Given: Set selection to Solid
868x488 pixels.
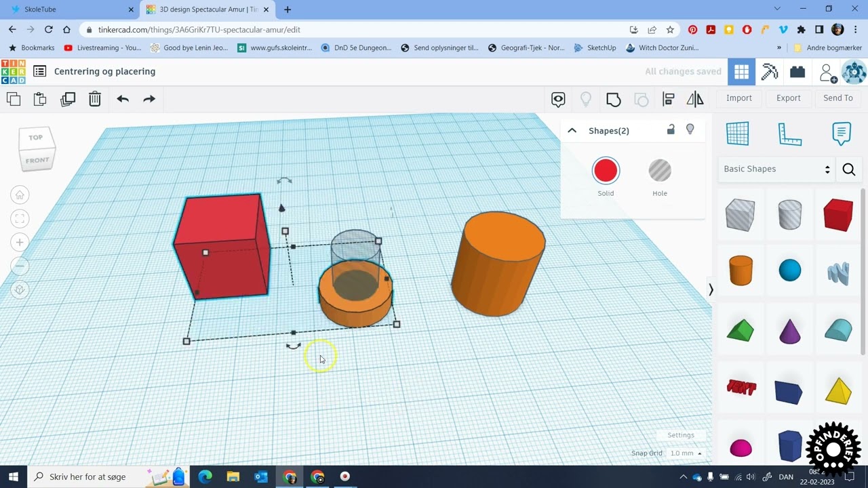Looking at the screenshot, I should (x=606, y=171).
